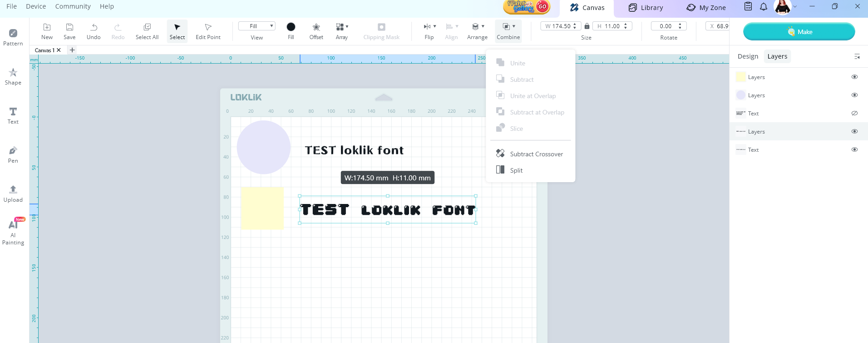The width and height of the screenshot is (868, 343).
Task: Click the Undo icon
Action: pos(94,30)
